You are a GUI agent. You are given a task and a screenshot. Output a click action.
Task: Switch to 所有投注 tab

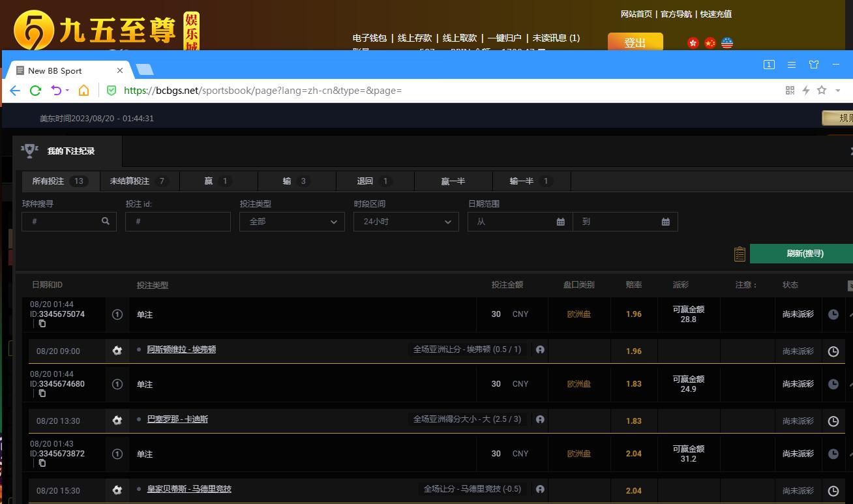click(x=60, y=181)
